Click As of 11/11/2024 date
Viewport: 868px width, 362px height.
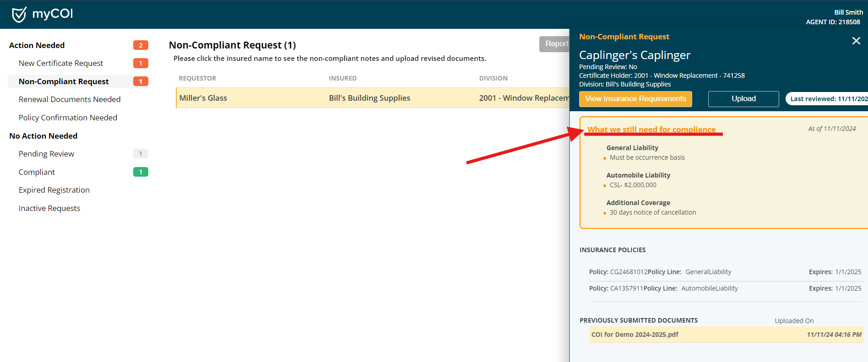(832, 129)
